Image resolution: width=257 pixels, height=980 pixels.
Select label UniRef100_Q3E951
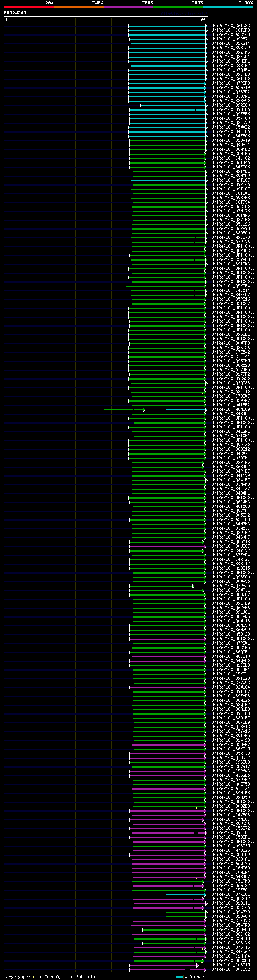[230, 57]
